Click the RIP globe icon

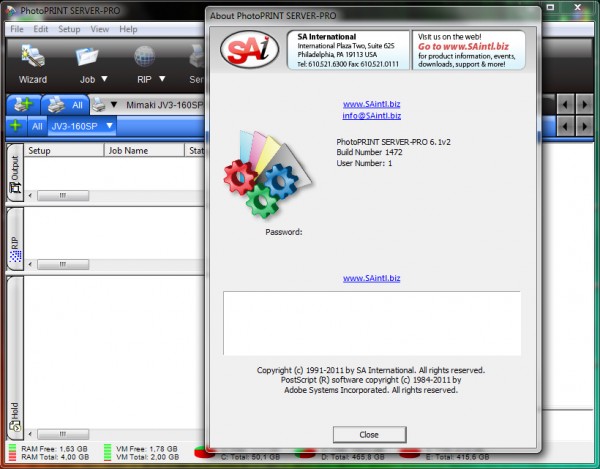pyautogui.click(x=144, y=57)
